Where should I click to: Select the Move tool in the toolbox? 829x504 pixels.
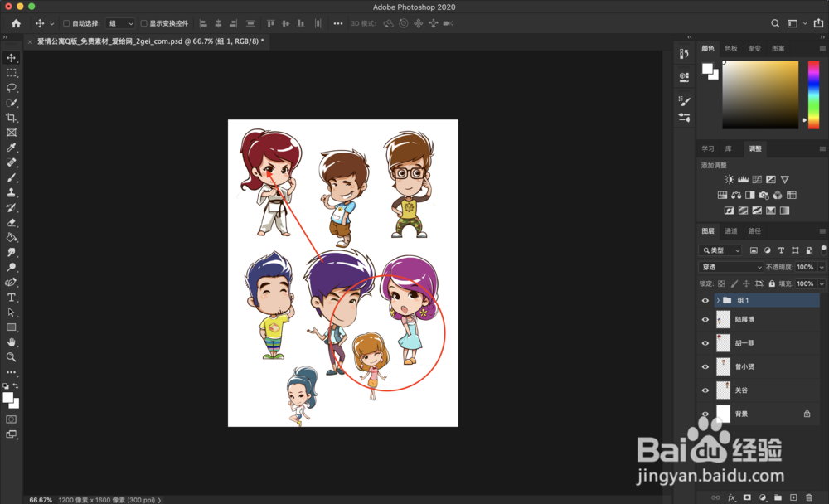click(x=11, y=58)
